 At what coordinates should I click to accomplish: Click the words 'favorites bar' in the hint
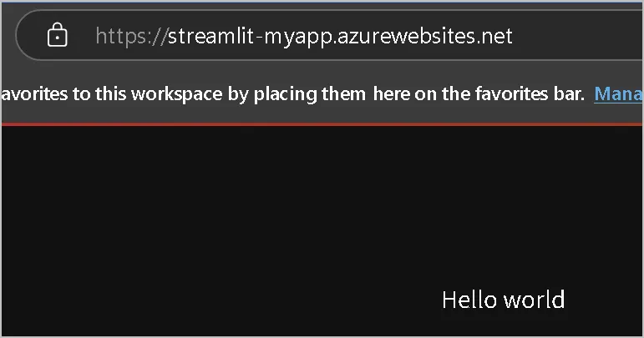coord(530,93)
